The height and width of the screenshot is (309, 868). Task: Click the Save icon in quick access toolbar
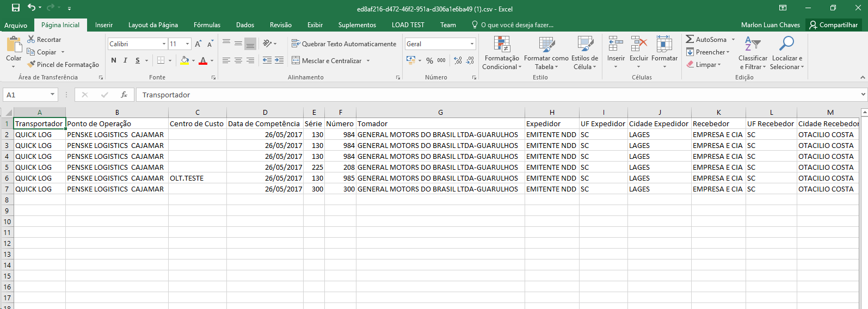pyautogui.click(x=16, y=8)
